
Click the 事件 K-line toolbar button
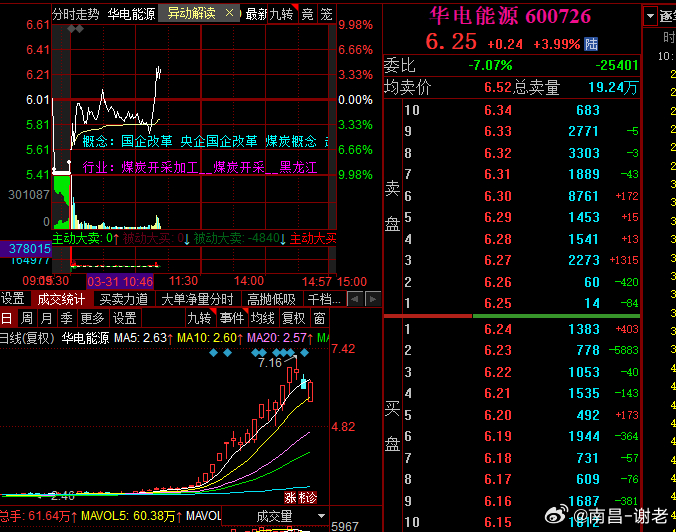(232, 318)
